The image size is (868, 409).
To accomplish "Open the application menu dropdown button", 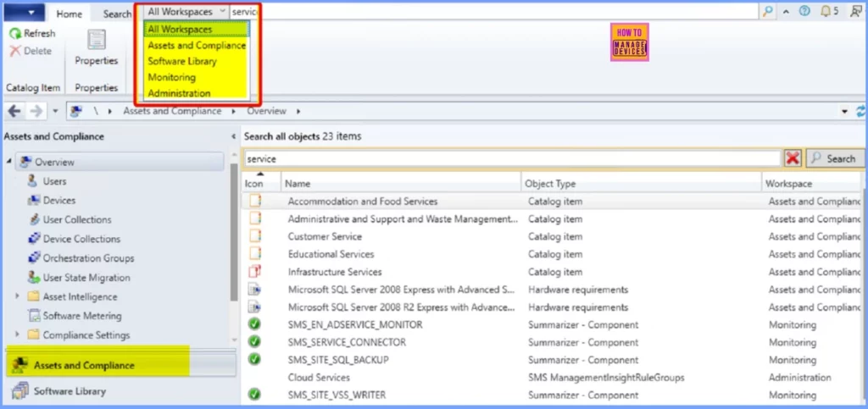I will (24, 12).
